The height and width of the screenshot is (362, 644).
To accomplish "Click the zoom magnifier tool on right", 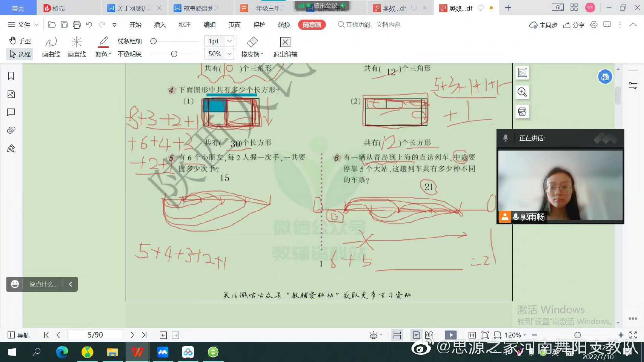I will tap(522, 92).
